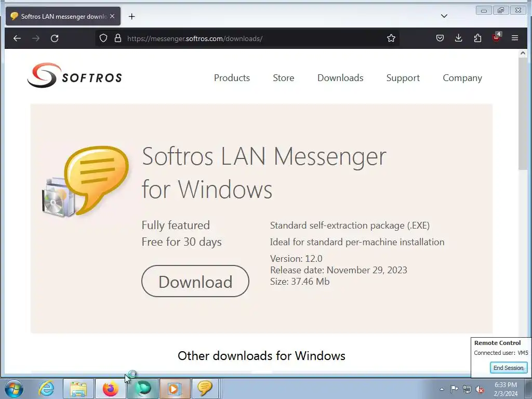
Task: Open the uBlock Origin extension icon
Action: [x=496, y=37]
